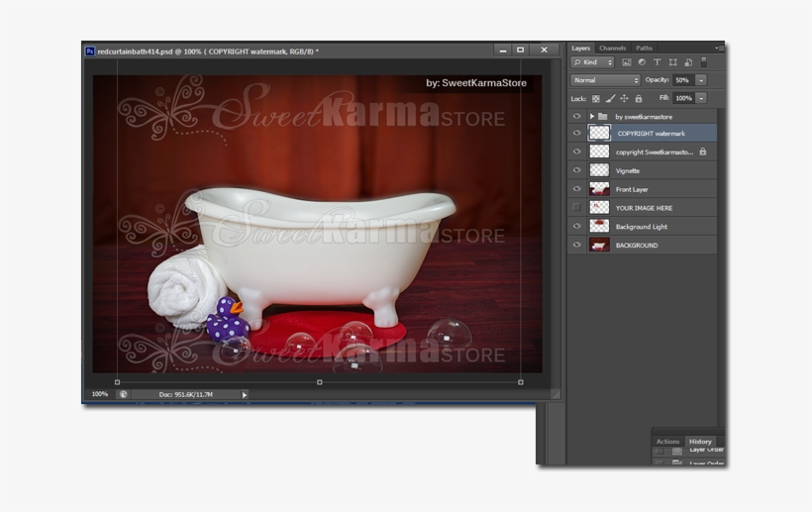This screenshot has height=512, width=812.
Task: Show the YOUR IMAGE HERE layer
Action: [577, 208]
